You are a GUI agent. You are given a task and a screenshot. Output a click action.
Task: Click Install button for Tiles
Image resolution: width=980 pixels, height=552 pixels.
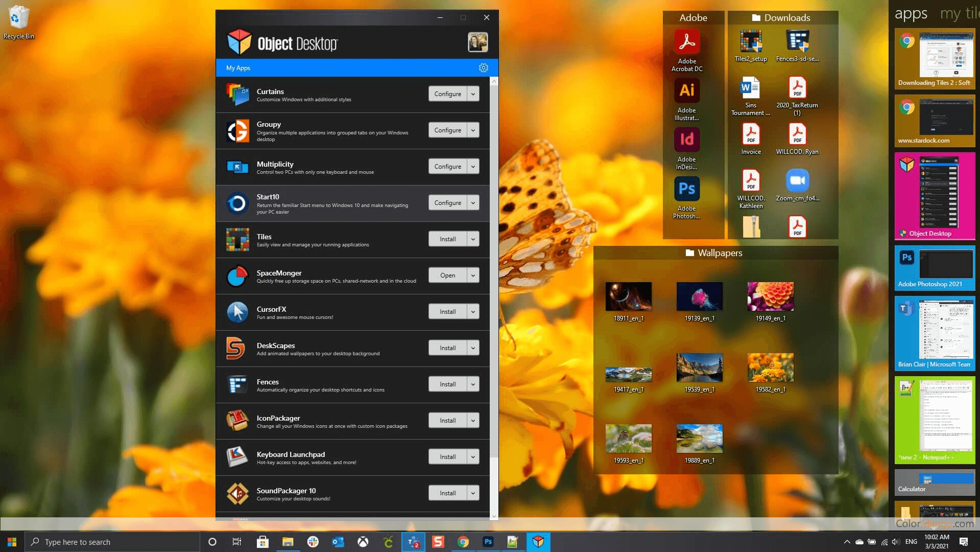[447, 239]
